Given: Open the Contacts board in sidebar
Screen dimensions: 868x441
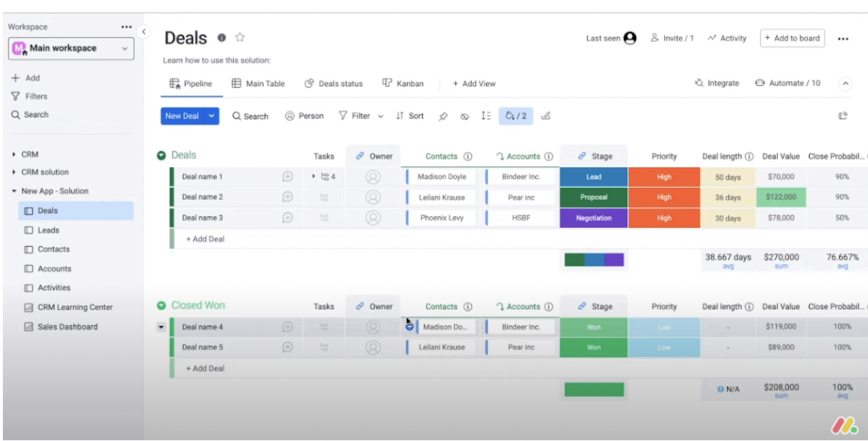Looking at the screenshot, I should (x=53, y=249).
